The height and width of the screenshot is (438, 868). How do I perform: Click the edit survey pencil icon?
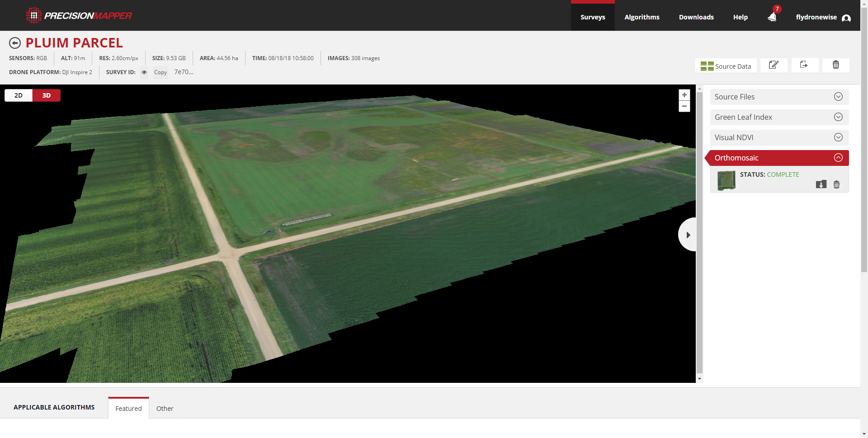tap(774, 65)
